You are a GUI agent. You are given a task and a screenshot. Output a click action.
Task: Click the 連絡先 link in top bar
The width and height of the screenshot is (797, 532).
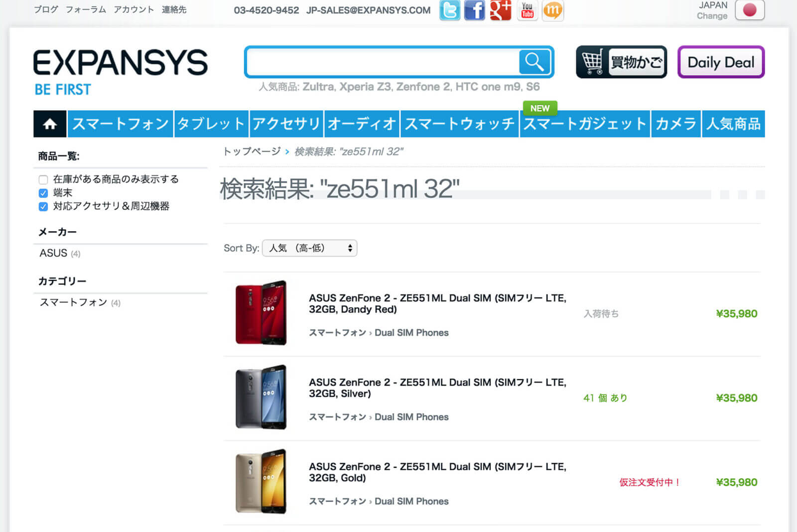174,9
